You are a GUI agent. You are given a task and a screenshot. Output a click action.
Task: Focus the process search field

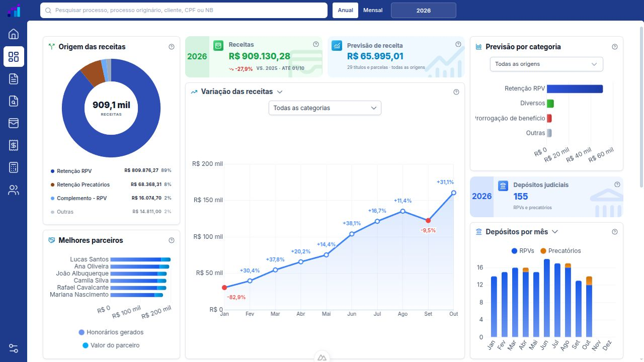pos(184,10)
